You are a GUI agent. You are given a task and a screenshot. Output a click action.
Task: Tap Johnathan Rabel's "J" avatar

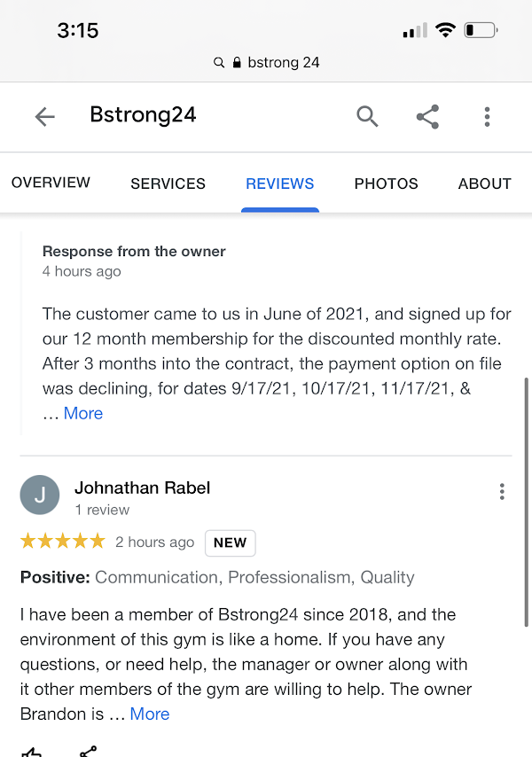pyautogui.click(x=40, y=496)
